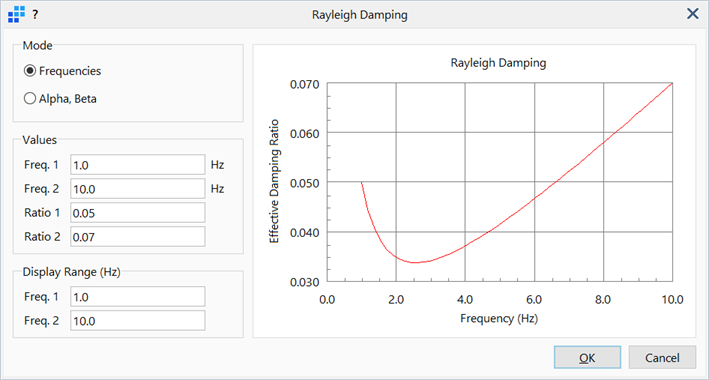Click the 10.0 x-axis tick label
The image size is (709, 380).
(673, 299)
